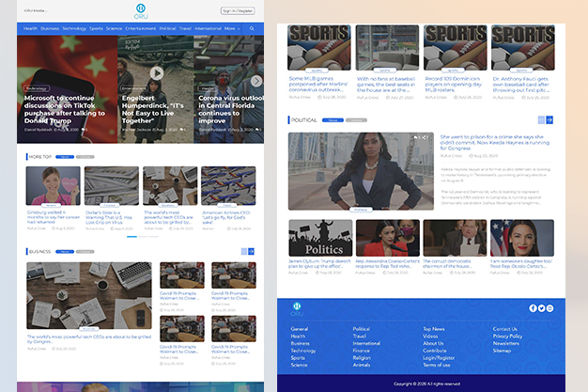This screenshot has width=588, height=392.
Task: Open the Twitter icon in the footer
Action: click(x=541, y=308)
